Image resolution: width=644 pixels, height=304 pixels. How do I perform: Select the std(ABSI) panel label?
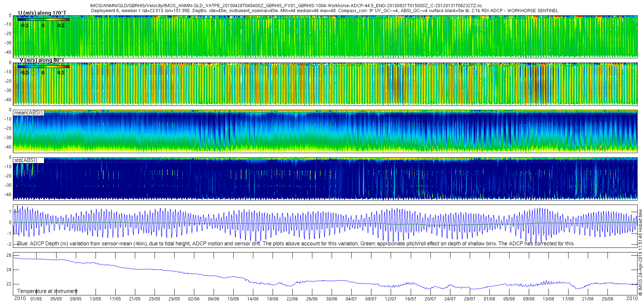(26, 160)
